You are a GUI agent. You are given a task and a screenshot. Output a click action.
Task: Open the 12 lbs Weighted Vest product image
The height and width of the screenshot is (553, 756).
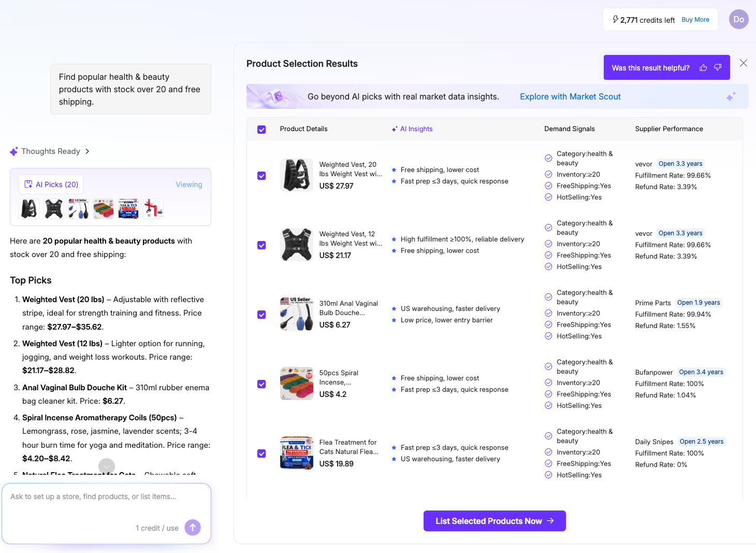[297, 245]
